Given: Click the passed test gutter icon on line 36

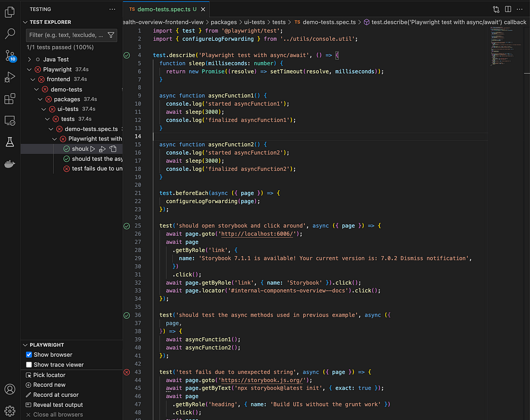Looking at the screenshot, I should [x=127, y=315].
